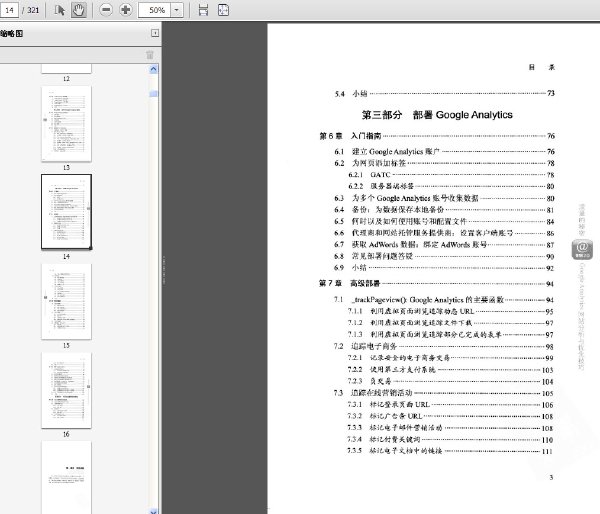Image resolution: width=600 pixels, height=514 pixels.
Task: Zoom in with the plus button
Action: [126, 10]
